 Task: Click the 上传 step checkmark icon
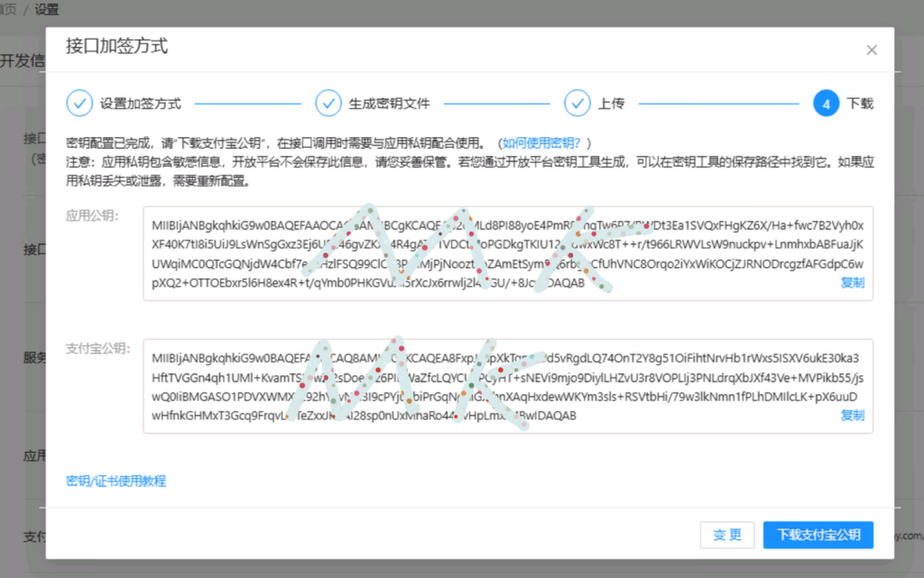[x=577, y=104]
